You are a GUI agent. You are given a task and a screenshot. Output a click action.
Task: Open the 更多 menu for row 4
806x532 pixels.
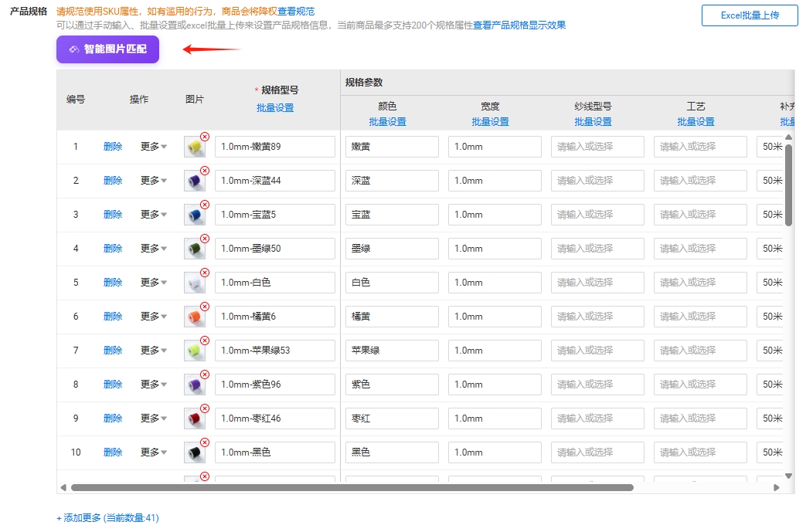(151, 248)
